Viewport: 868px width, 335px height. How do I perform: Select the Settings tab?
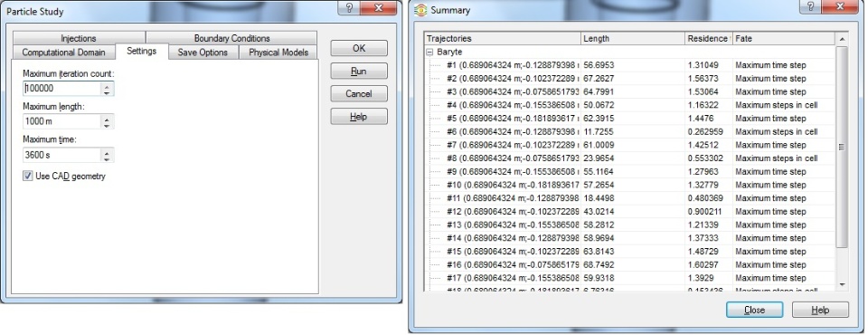(141, 51)
